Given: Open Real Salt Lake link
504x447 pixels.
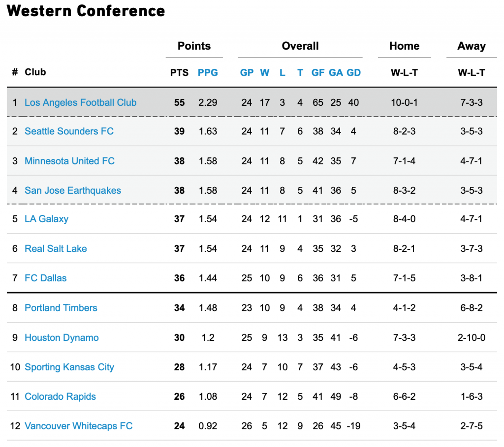Looking at the screenshot, I should [56, 248].
